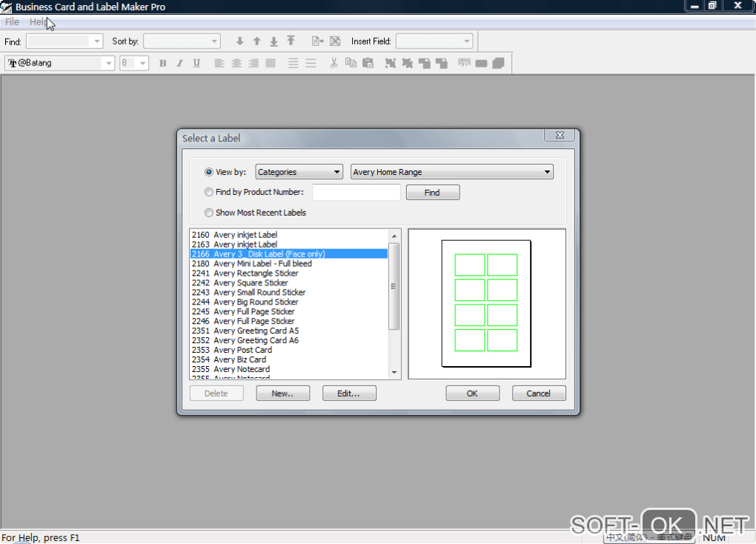Click the Copy icon
The width and height of the screenshot is (756, 544).
(x=351, y=63)
